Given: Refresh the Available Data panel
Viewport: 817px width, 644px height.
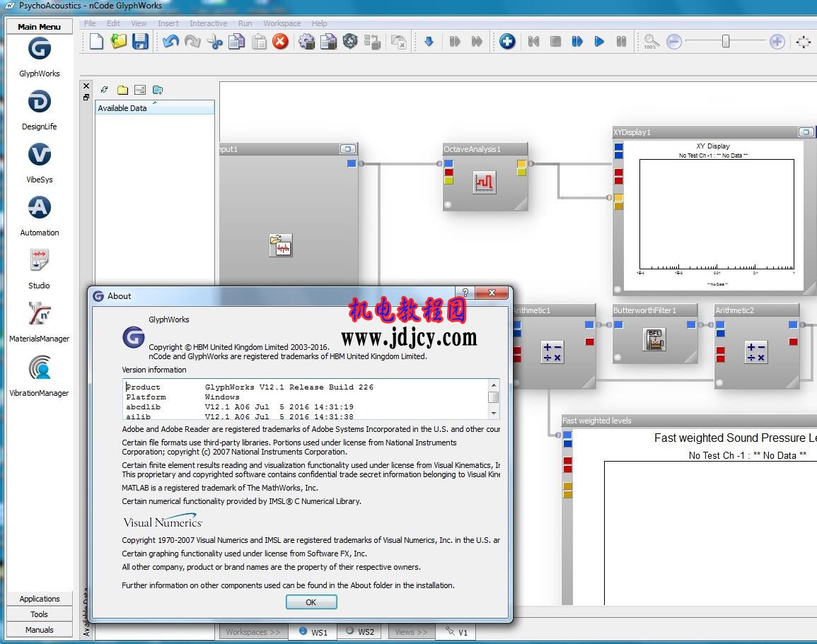Looking at the screenshot, I should [x=104, y=90].
